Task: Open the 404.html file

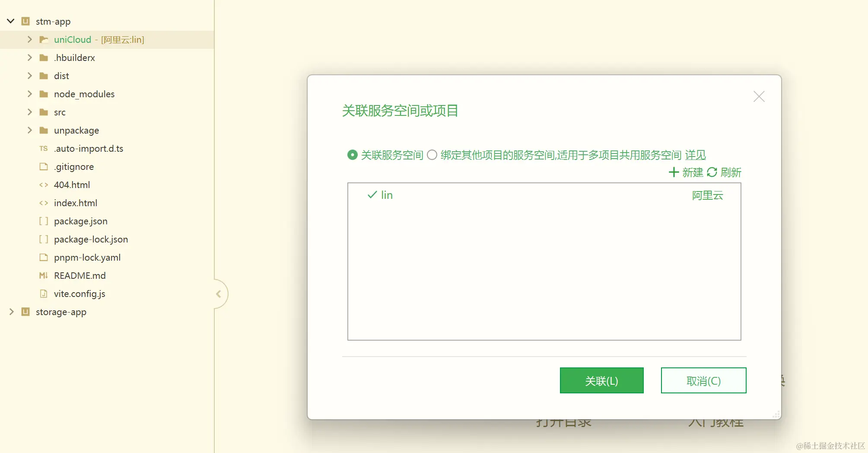Action: point(72,185)
